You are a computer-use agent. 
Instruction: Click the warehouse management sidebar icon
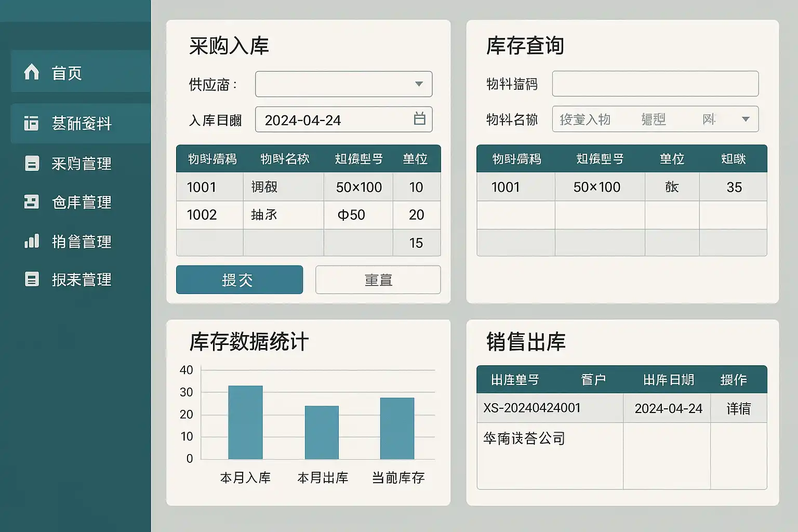pyautogui.click(x=31, y=202)
